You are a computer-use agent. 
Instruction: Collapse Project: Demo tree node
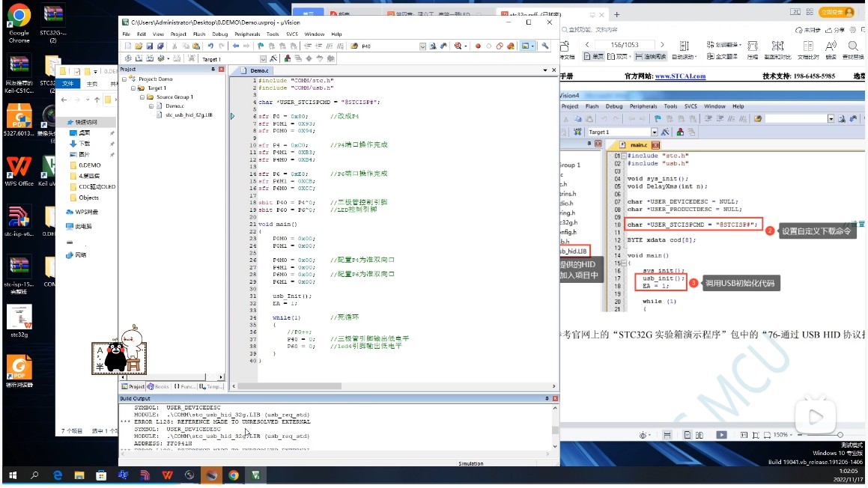124,79
